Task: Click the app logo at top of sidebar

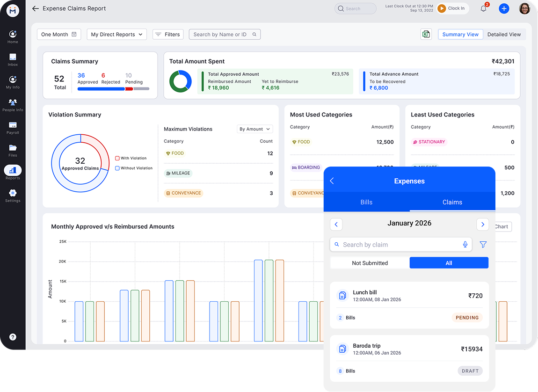Action: (13, 11)
